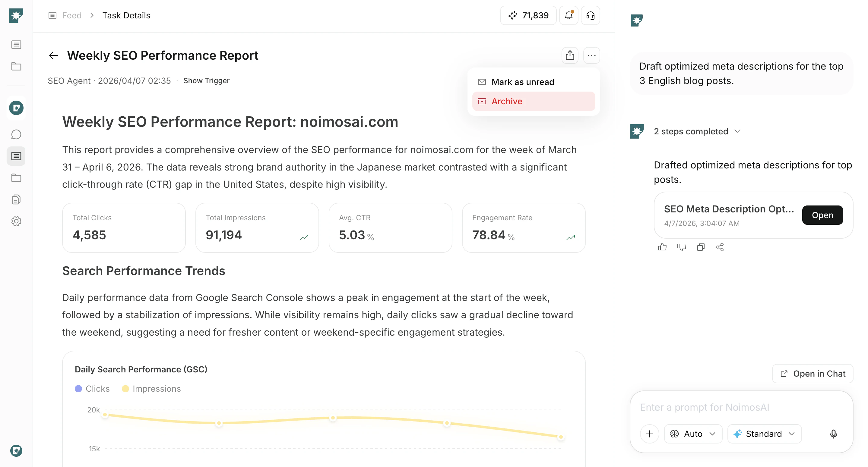This screenshot has width=868, height=467.
Task: Toggle Clicks series in chart legend
Action: pos(92,389)
